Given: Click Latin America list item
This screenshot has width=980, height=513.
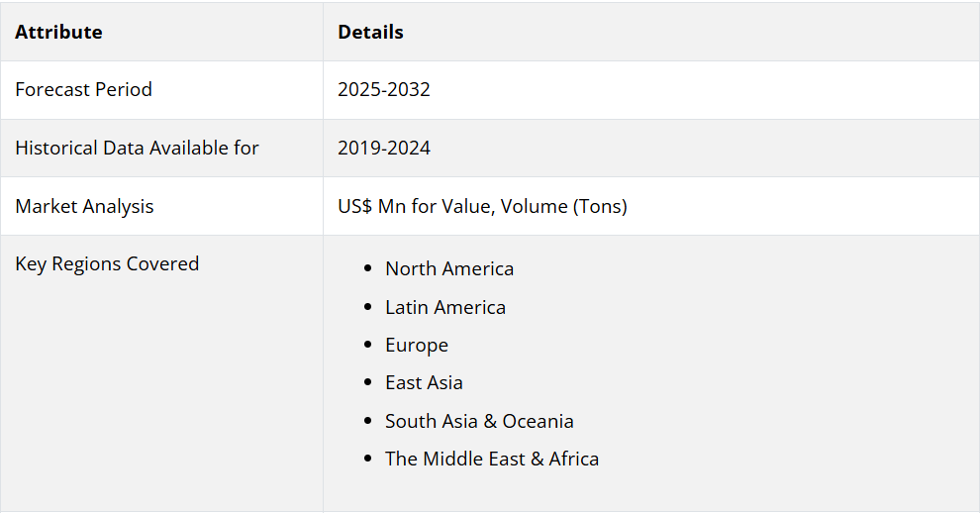Looking at the screenshot, I should click(x=445, y=307).
